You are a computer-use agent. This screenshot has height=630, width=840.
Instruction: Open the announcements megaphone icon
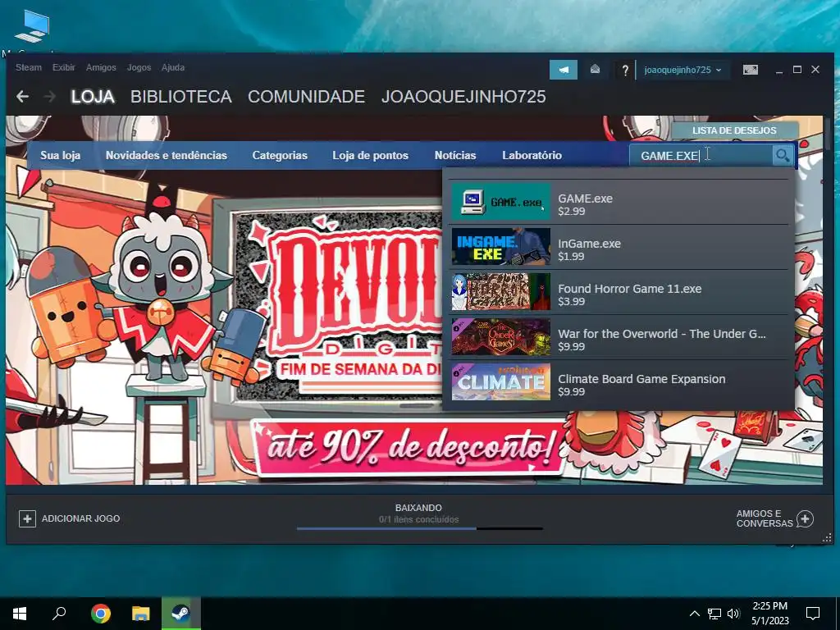pyautogui.click(x=563, y=70)
